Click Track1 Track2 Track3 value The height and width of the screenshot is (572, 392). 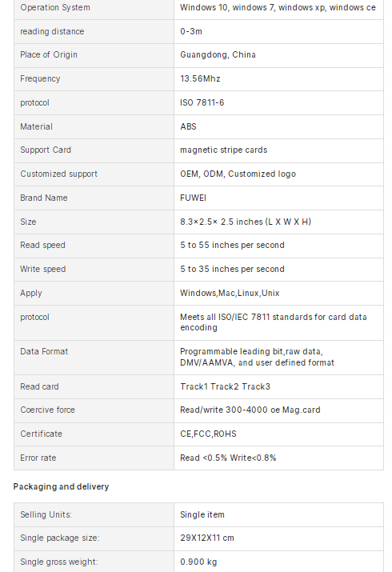pyautogui.click(x=225, y=386)
